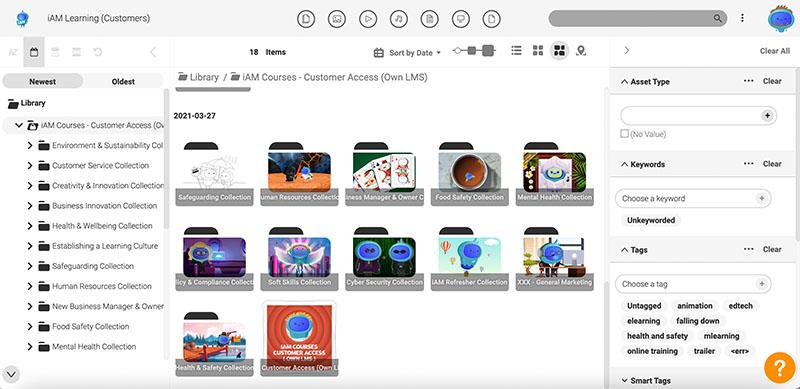This screenshot has height=389, width=800.
Task: Filter by video asset type icon
Action: (x=368, y=19)
